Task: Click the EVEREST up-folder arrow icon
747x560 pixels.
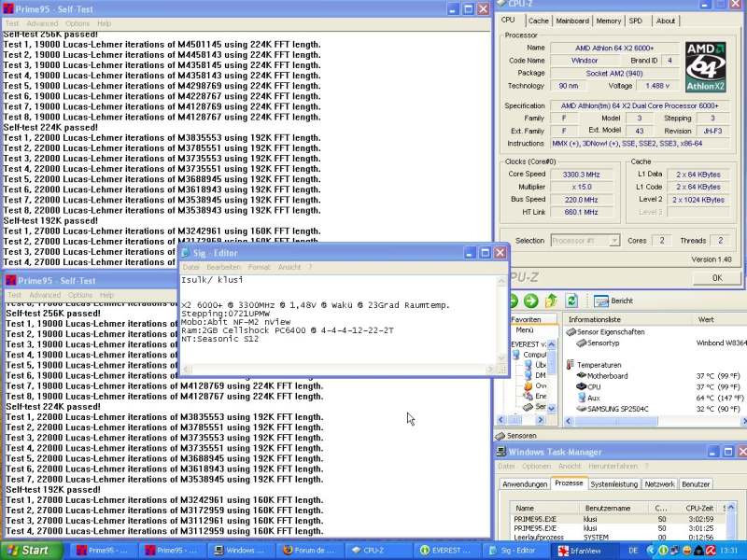Action: [551, 301]
